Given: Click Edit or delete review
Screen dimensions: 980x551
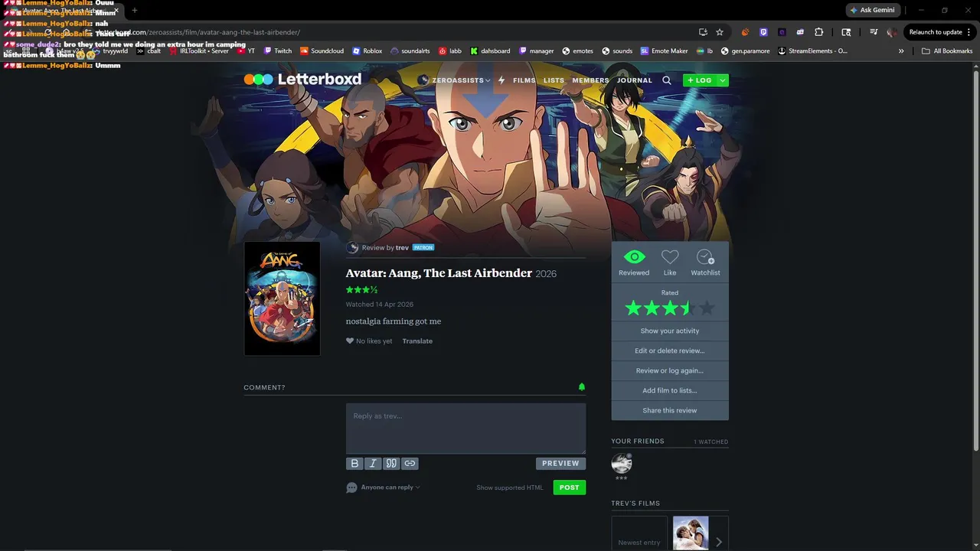Looking at the screenshot, I should point(670,350).
